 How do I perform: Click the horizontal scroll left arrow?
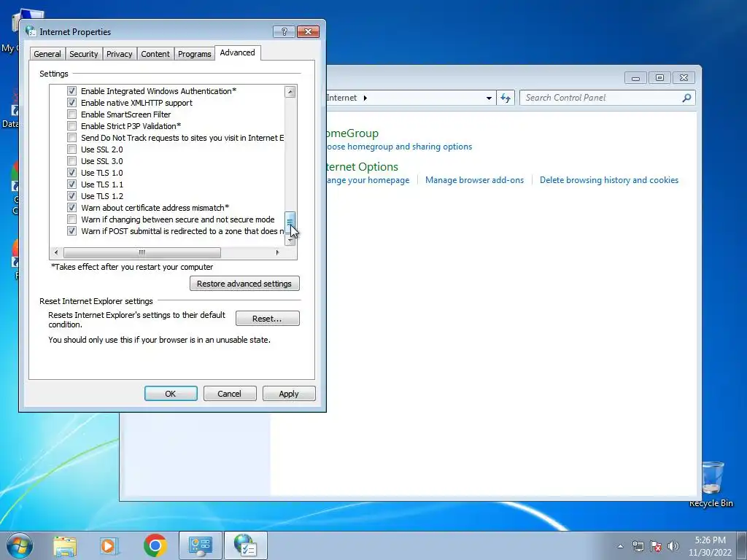pos(56,252)
